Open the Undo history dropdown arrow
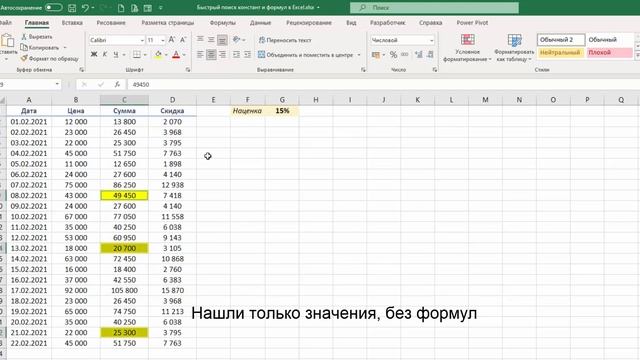 coord(93,8)
